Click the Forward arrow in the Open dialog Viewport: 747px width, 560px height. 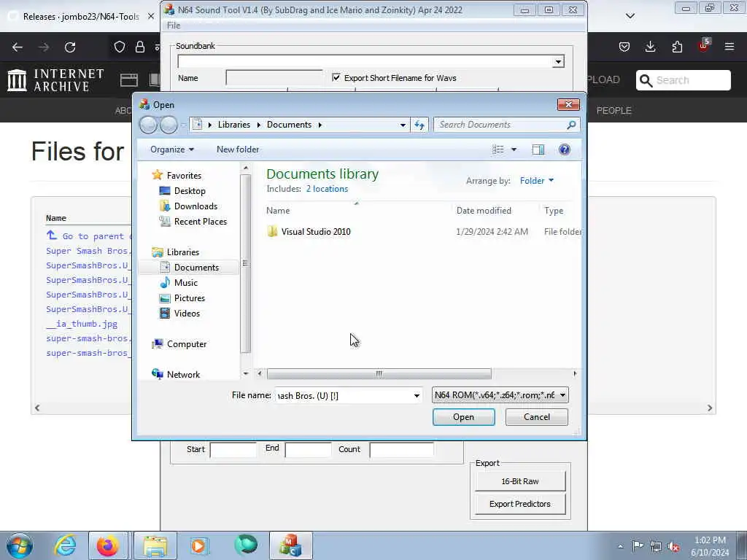pyautogui.click(x=169, y=125)
